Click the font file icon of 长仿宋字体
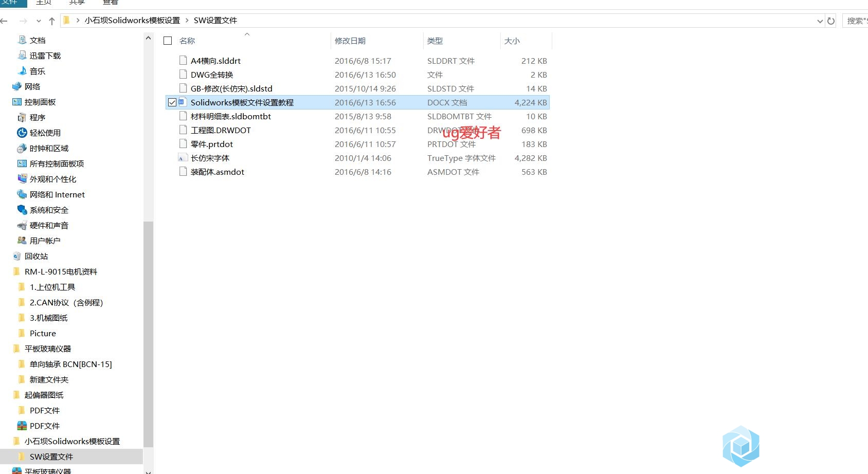The image size is (868, 474). 183,158
